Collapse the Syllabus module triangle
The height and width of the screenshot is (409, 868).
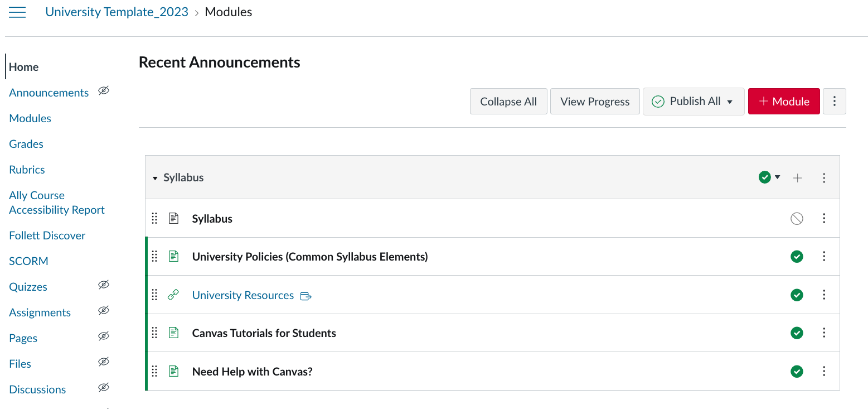[155, 178]
